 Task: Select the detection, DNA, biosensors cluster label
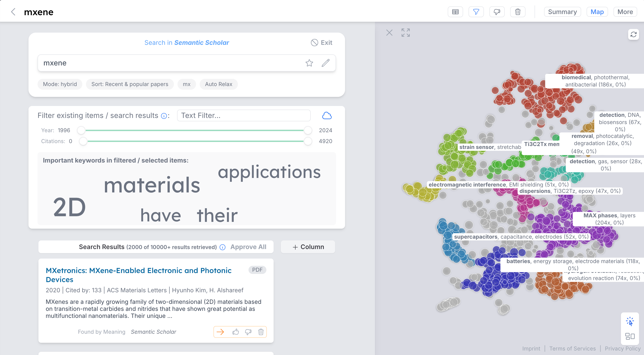pos(620,122)
